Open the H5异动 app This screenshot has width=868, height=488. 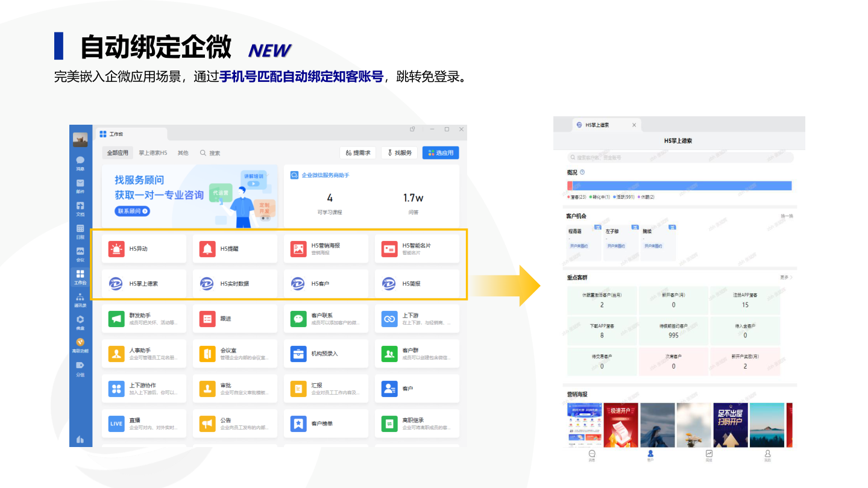point(144,249)
